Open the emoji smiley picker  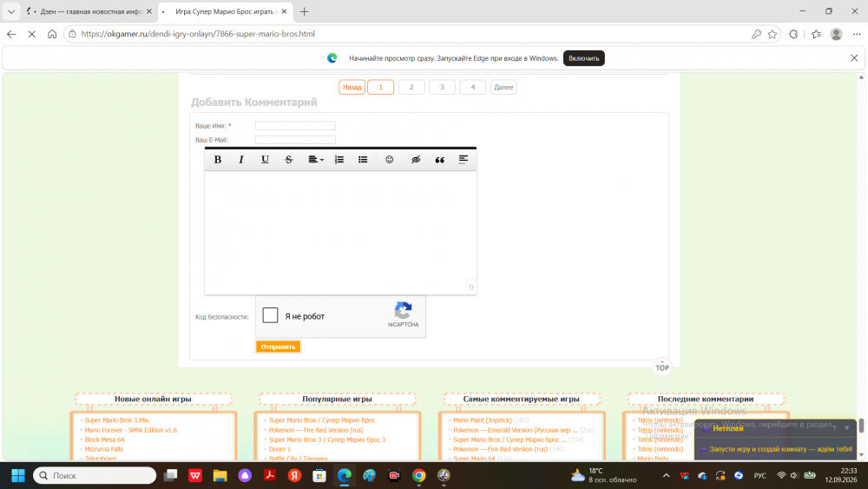(389, 160)
